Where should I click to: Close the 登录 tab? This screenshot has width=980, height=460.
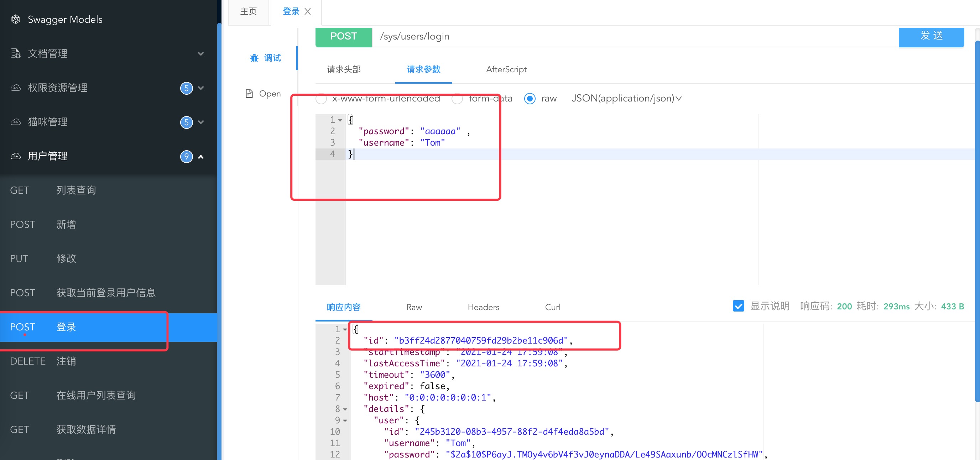308,12
